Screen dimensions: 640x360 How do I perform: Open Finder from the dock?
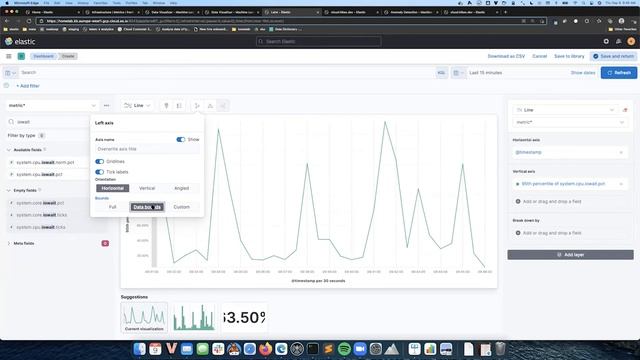140,349
